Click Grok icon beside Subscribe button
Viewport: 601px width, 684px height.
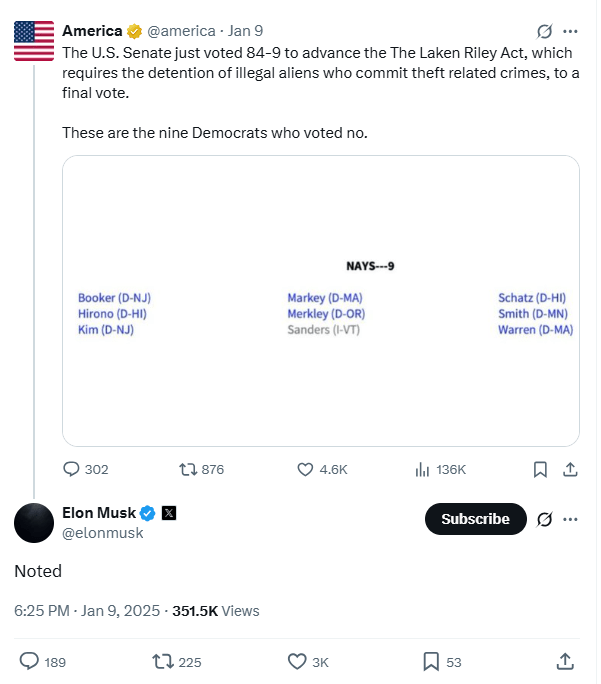(x=545, y=519)
